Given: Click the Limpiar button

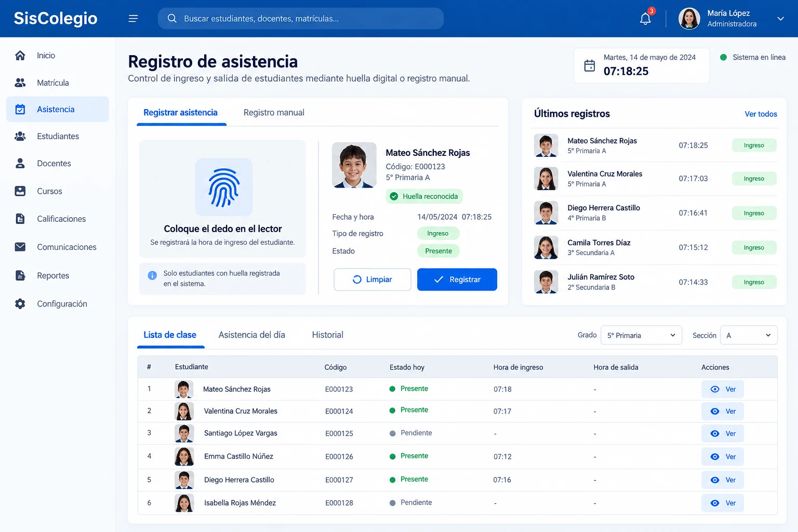Looking at the screenshot, I should point(373,280).
